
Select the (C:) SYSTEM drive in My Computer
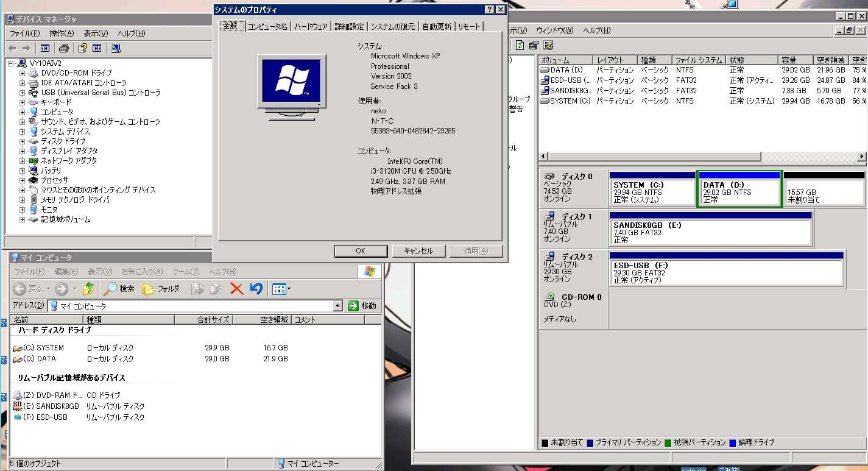point(43,348)
